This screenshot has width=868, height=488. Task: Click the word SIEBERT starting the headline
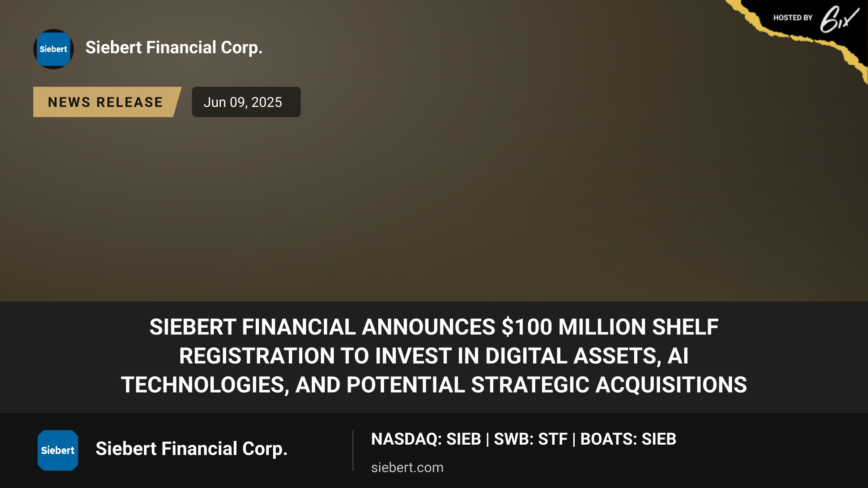193,327
